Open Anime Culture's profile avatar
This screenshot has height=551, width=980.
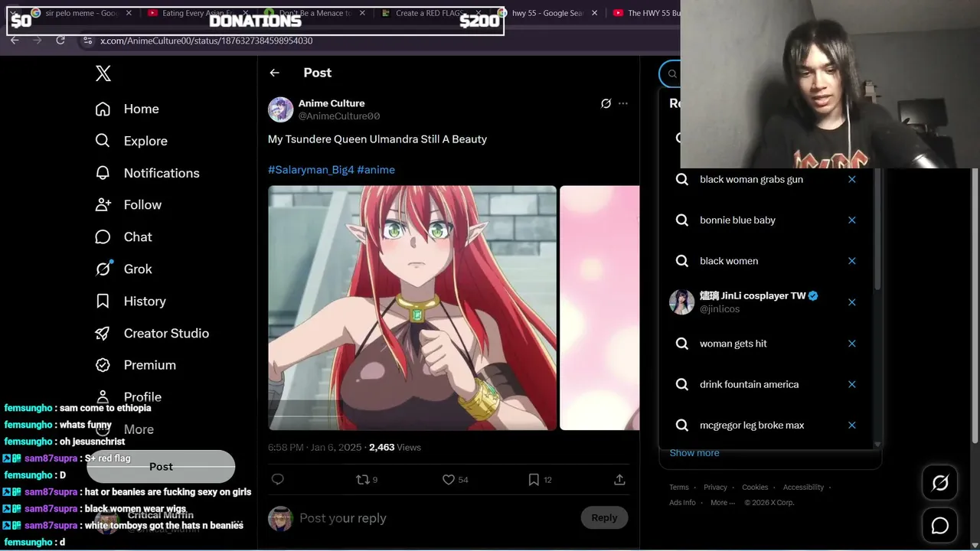[281, 109]
